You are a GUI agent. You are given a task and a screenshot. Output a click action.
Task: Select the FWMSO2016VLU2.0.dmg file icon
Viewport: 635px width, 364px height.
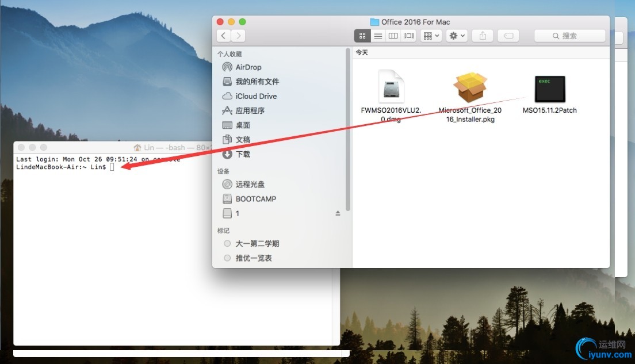(391, 86)
